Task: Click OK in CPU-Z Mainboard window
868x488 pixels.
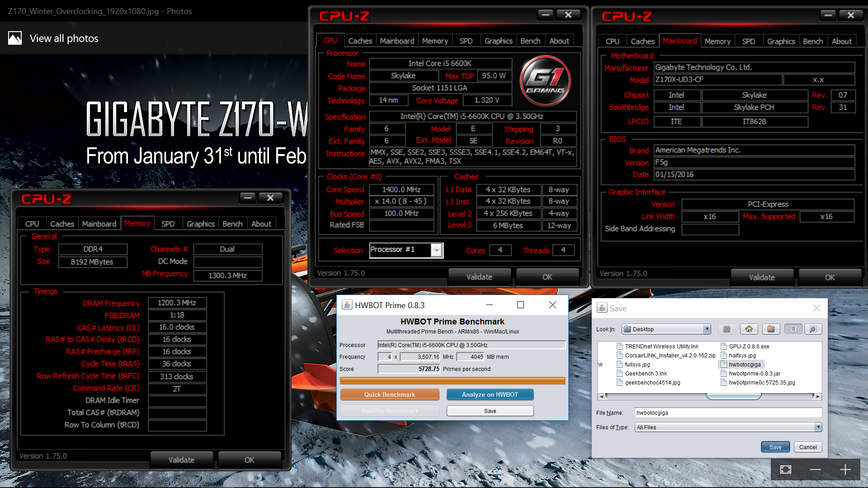Action: tap(830, 277)
